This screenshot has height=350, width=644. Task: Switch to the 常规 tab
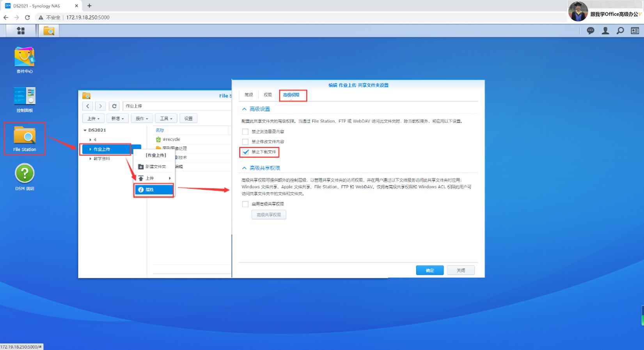[x=248, y=95]
